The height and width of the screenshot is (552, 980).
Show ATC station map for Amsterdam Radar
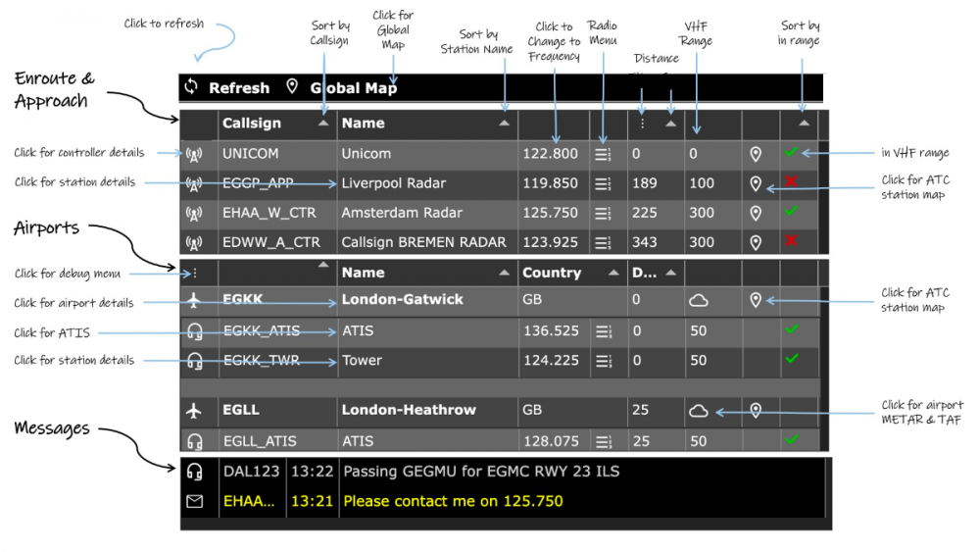coord(756,213)
